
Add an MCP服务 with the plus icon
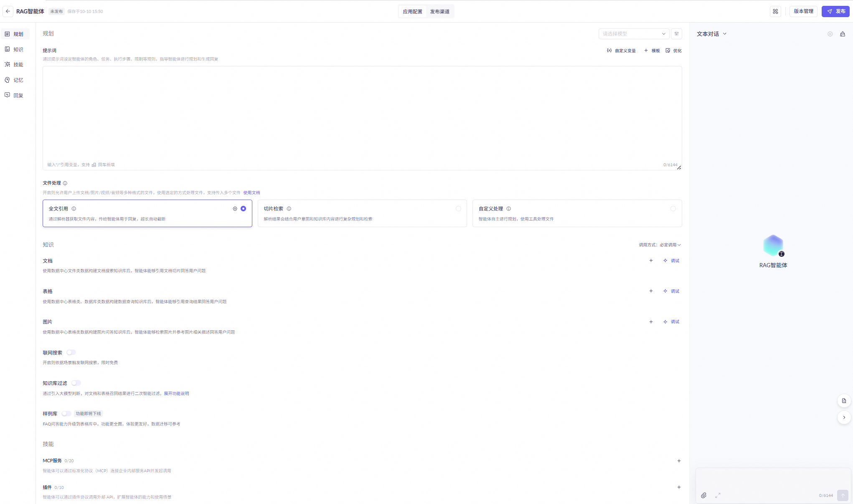(x=679, y=461)
